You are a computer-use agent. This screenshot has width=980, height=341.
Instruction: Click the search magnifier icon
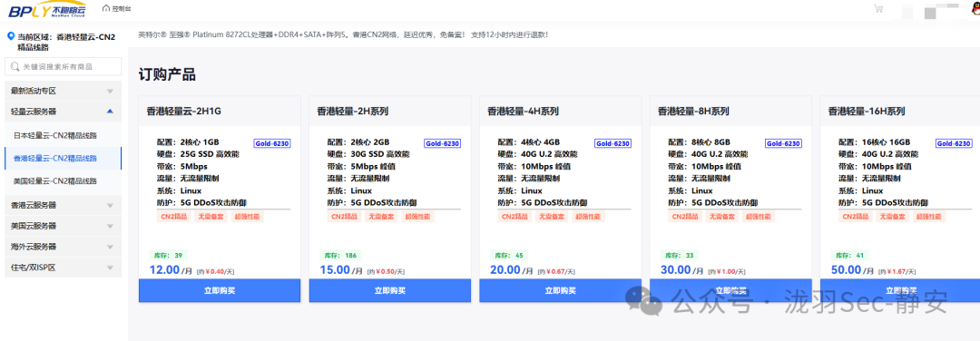click(x=15, y=66)
